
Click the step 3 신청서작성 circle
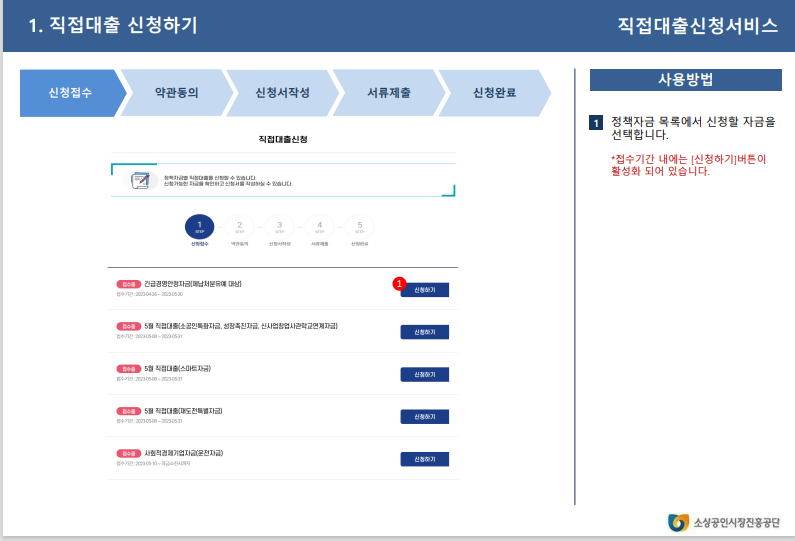click(x=279, y=227)
